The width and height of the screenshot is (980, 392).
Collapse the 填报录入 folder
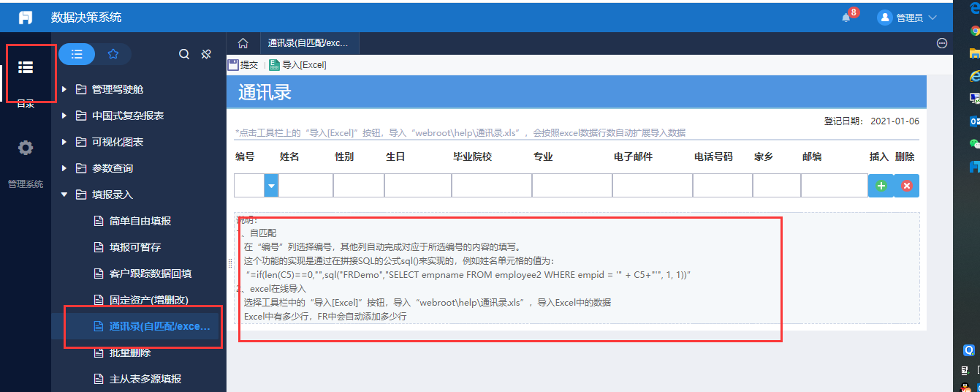[64, 195]
